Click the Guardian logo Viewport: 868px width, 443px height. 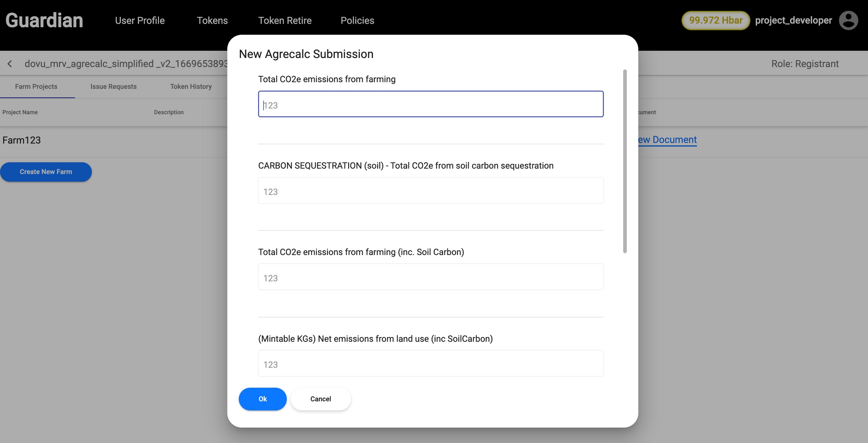click(x=44, y=20)
